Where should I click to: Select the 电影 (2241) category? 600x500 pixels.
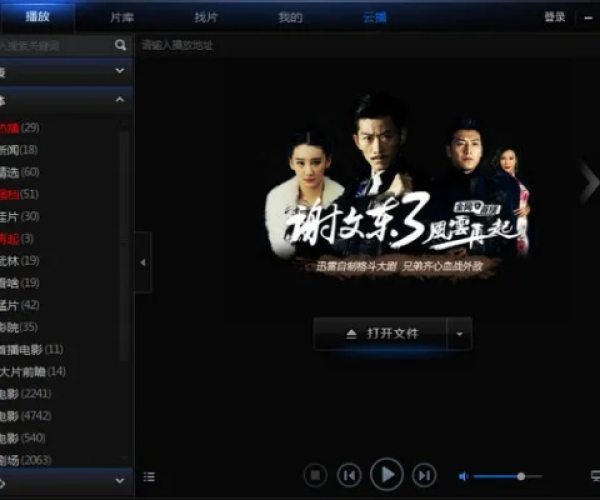pyautogui.click(x=25, y=394)
